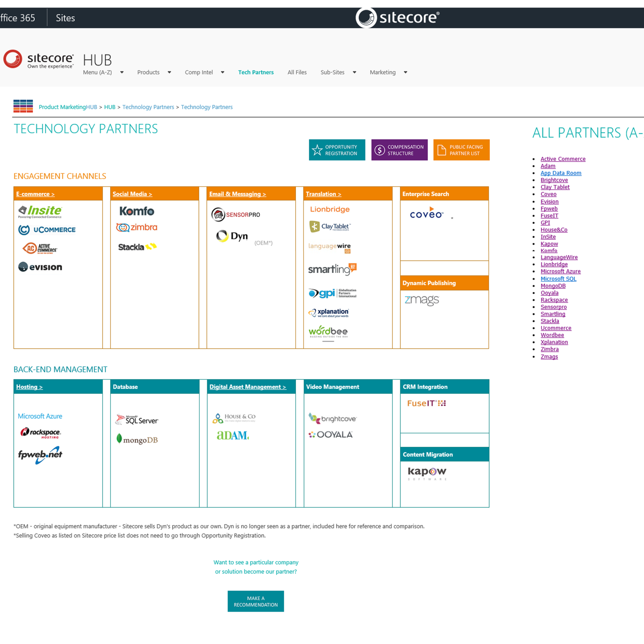Click the Opportunity Registration button
Image resolution: width=644 pixels, height=644 pixels.
coord(337,150)
